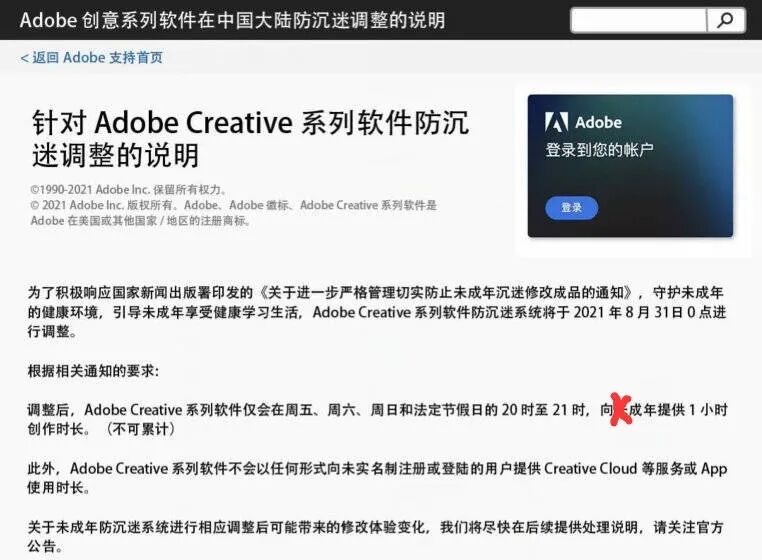Click the search magnifier icon
This screenshot has height=560, width=762.
pyautogui.click(x=725, y=20)
